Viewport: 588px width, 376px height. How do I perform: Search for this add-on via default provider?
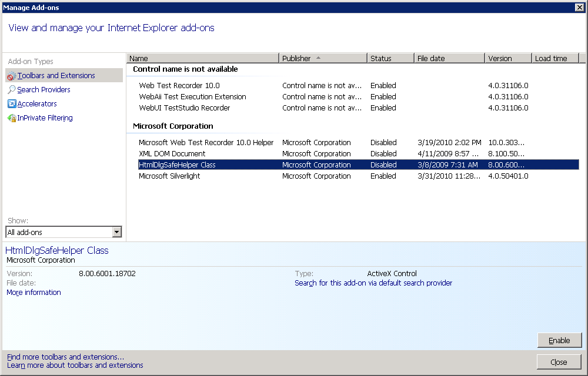373,283
